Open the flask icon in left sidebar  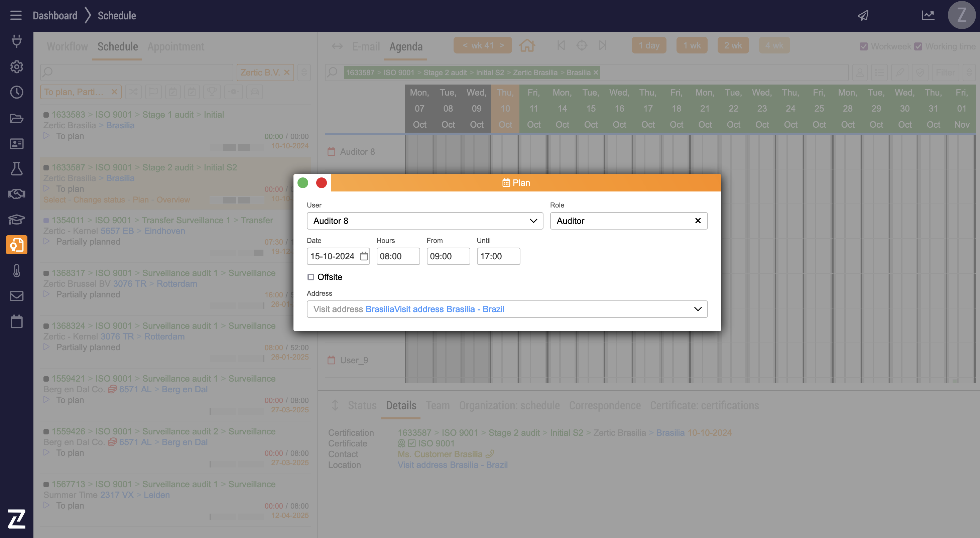point(16,169)
